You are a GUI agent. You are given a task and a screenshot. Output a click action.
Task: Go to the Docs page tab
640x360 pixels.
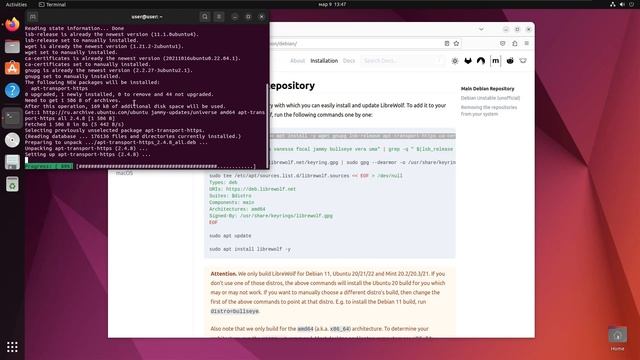[349, 61]
